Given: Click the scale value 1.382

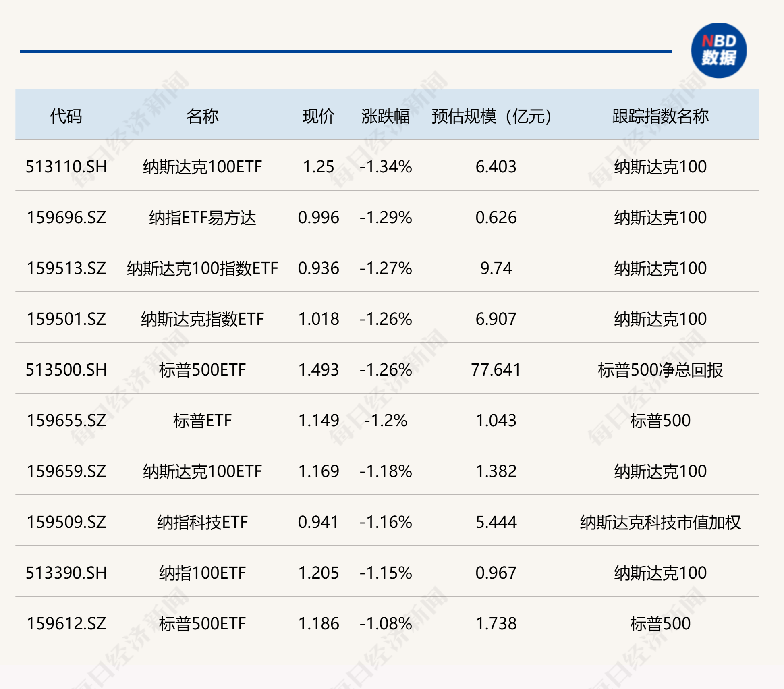Looking at the screenshot, I should pos(496,471).
